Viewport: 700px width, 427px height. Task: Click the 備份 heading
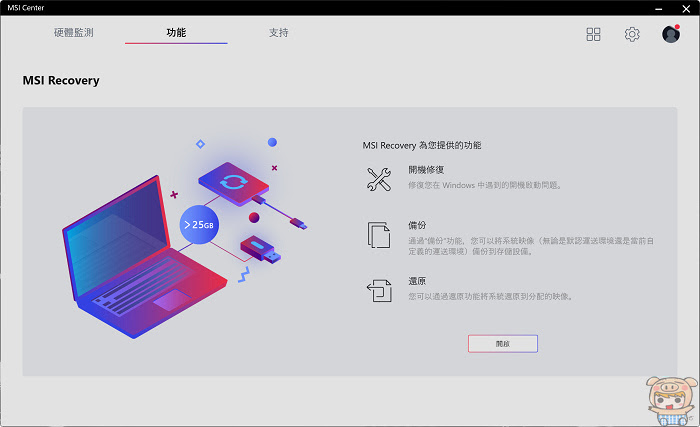click(417, 225)
